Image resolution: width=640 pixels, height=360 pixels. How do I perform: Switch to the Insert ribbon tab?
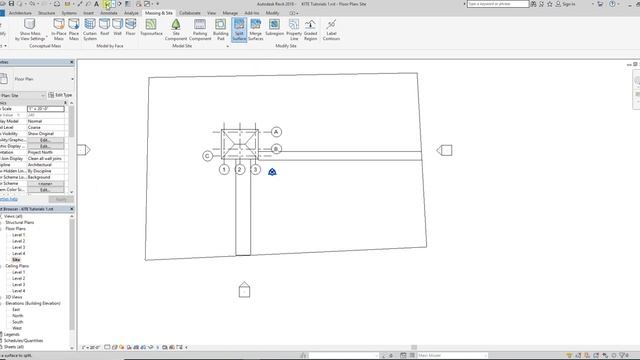coord(89,13)
